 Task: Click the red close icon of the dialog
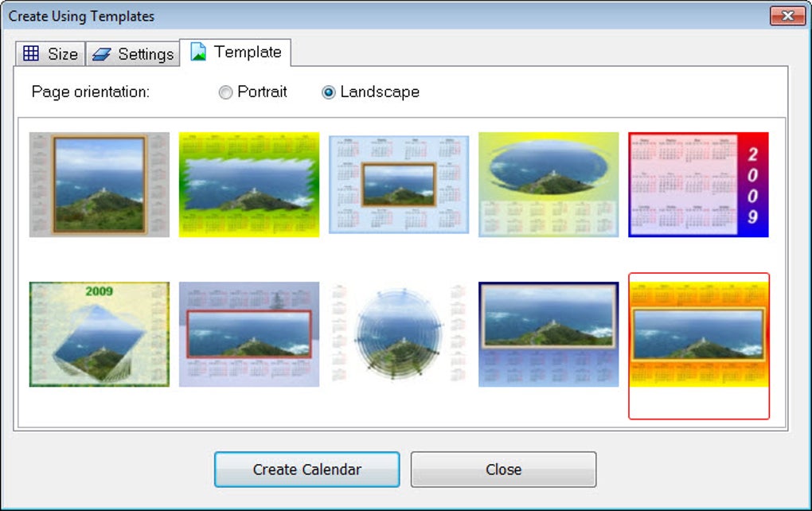tap(787, 15)
